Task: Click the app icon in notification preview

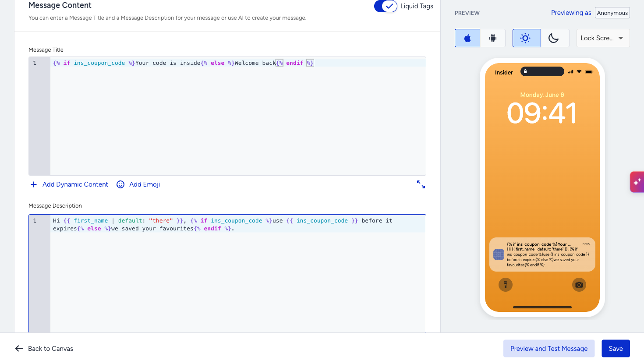Action: [499, 254]
